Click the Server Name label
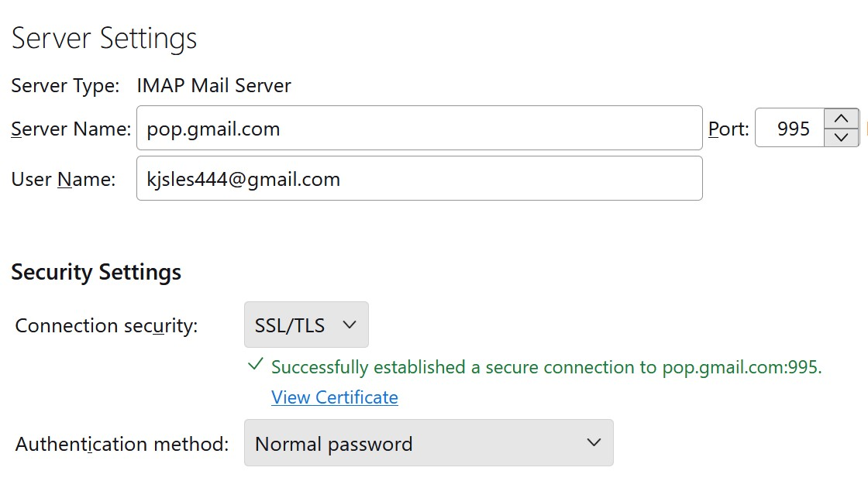868x488 pixels. pyautogui.click(x=71, y=129)
